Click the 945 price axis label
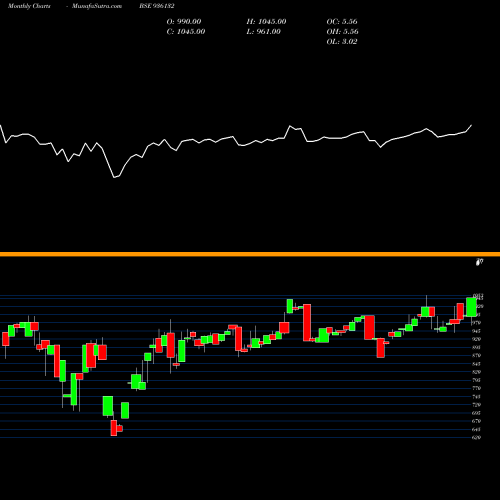This screenshot has height=500, width=500. coord(477,331)
